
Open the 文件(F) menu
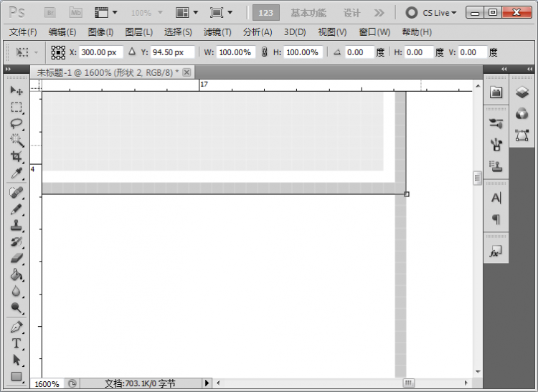[23, 32]
